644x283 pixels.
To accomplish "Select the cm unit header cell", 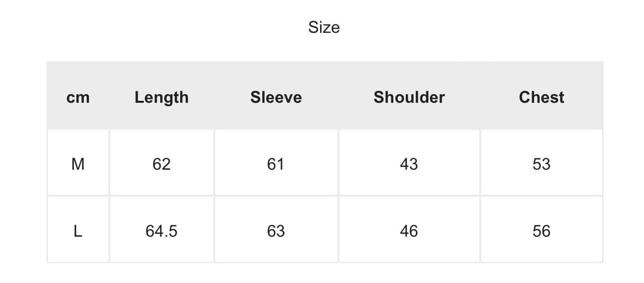I will [x=78, y=98].
